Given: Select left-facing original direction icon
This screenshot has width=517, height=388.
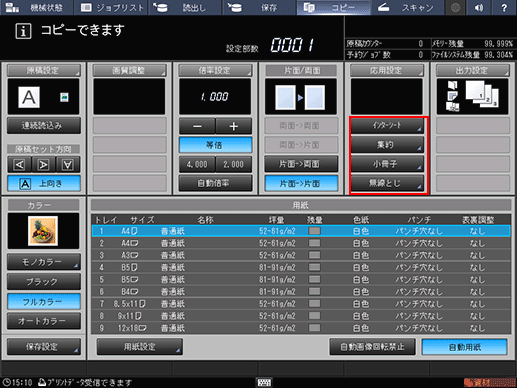Looking at the screenshot, I should [19, 164].
